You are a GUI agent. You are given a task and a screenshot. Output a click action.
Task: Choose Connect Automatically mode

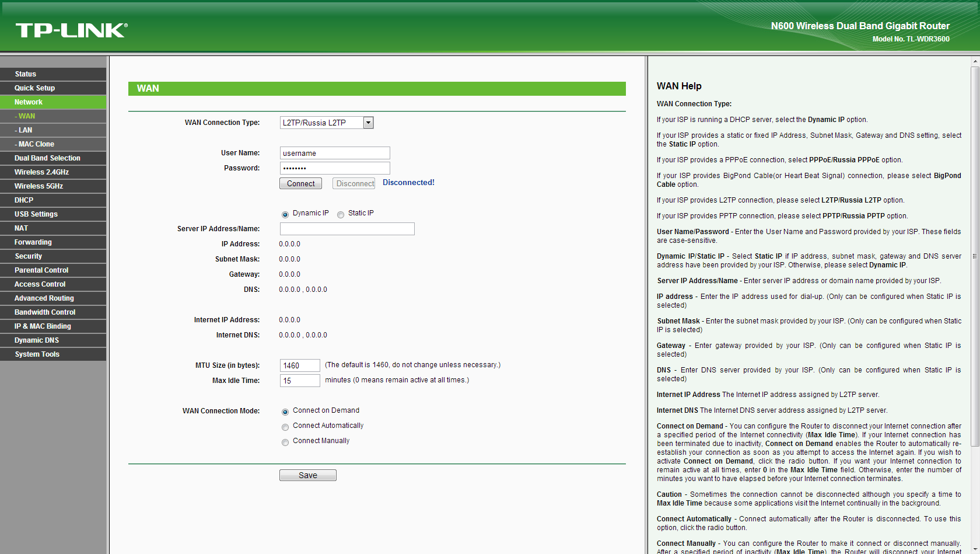click(x=285, y=427)
